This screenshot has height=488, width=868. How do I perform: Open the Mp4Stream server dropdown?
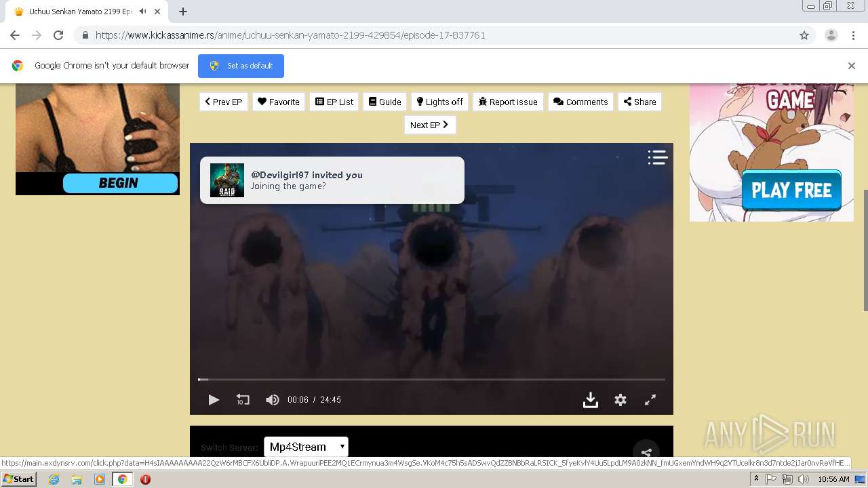[306, 447]
